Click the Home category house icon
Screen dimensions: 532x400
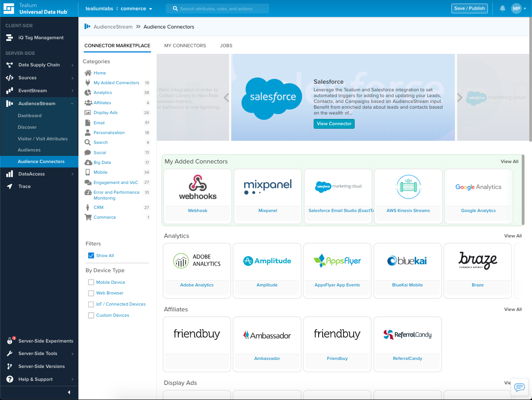[88, 73]
